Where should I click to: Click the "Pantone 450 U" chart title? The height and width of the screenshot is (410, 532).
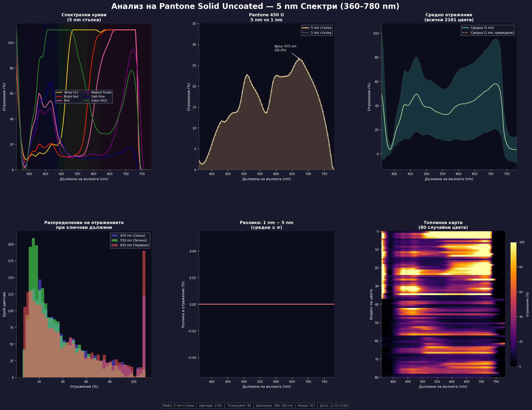tap(266, 17)
